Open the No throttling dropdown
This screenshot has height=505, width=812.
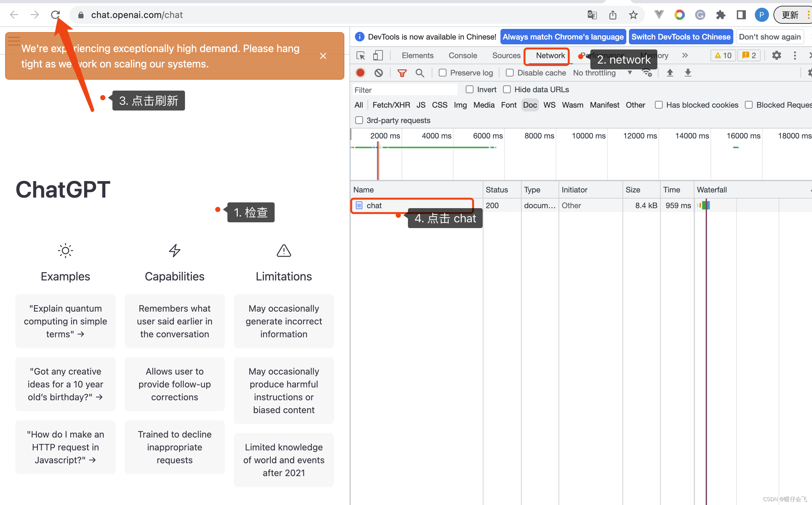point(602,73)
